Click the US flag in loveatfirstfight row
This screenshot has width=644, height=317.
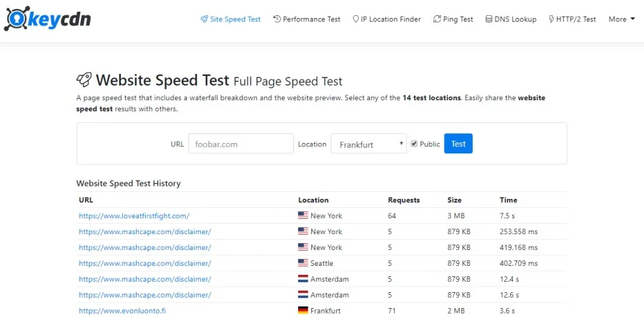(x=303, y=215)
